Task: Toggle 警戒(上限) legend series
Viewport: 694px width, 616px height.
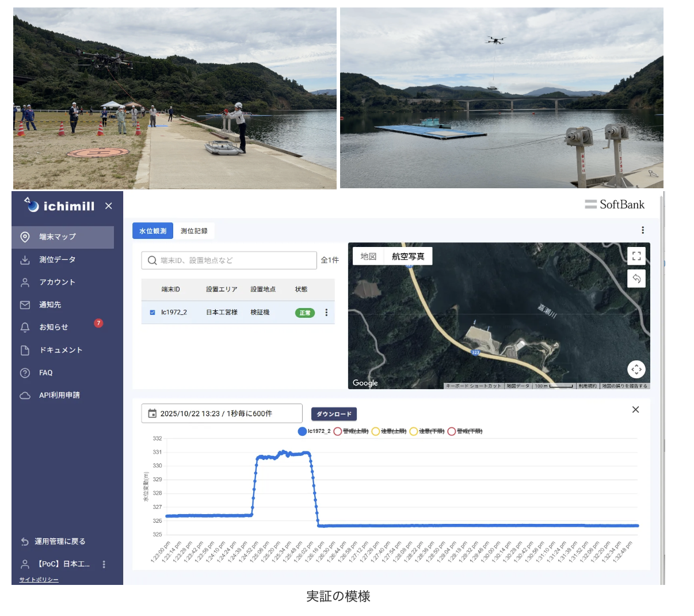Action: click(338, 431)
